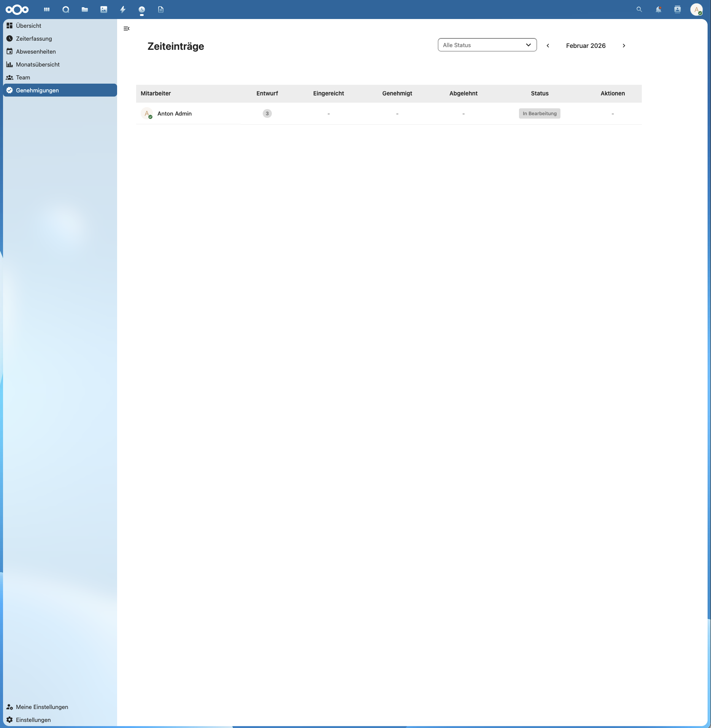Open the Photos app icon
Viewport: 711px width, 728px height.
coord(103,9)
